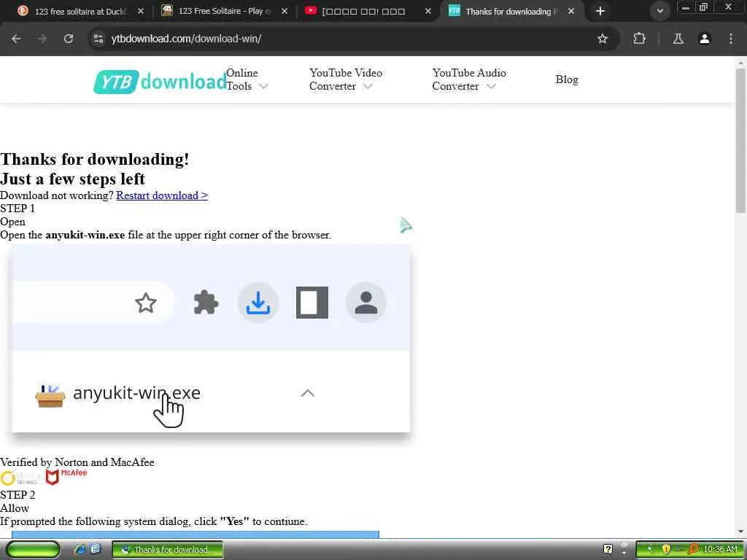Open the tab search dropdown arrow

click(x=659, y=11)
